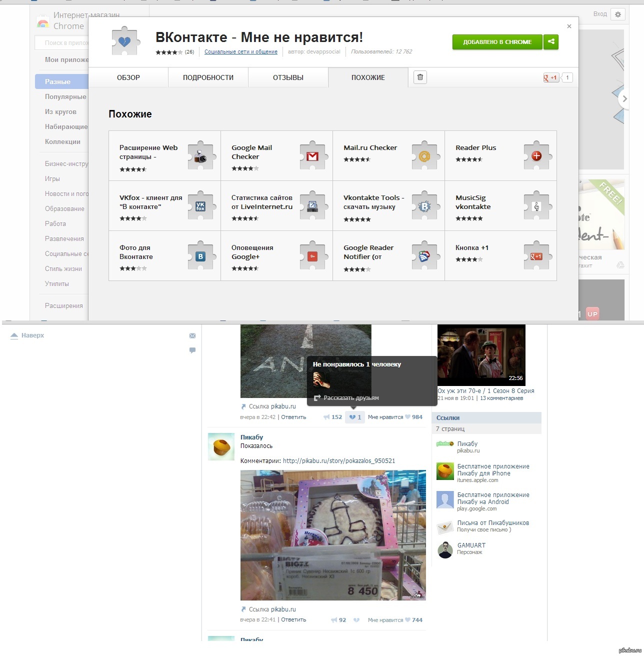
Task: Open 'Бесплатное приложение Пикабу для iPhone' link
Action: pos(493,470)
